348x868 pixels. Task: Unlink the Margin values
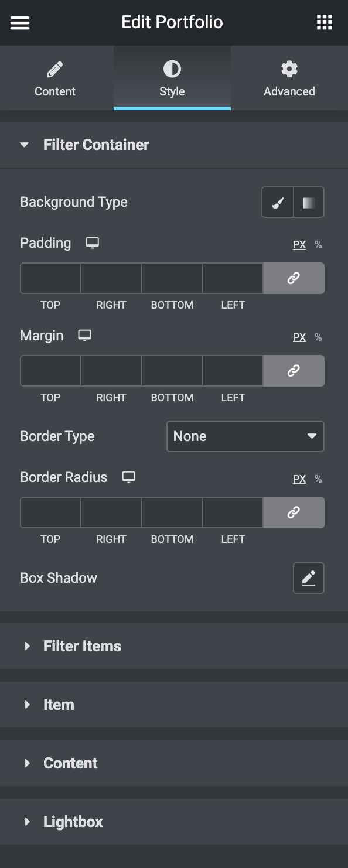tap(294, 370)
